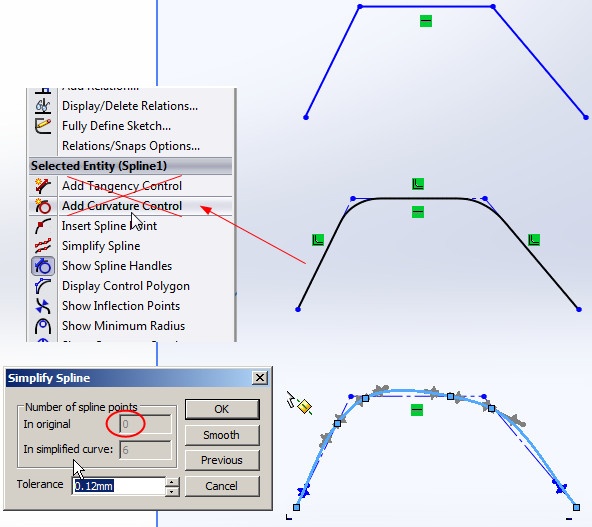Image resolution: width=592 pixels, height=527 pixels.
Task: Open Display/Delete Relations menu entry
Action: pos(130,106)
